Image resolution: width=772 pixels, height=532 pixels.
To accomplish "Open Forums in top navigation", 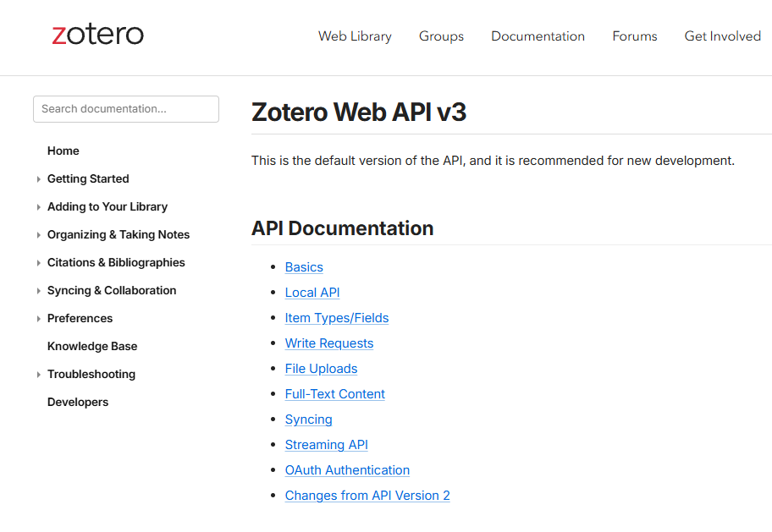I will coord(635,36).
